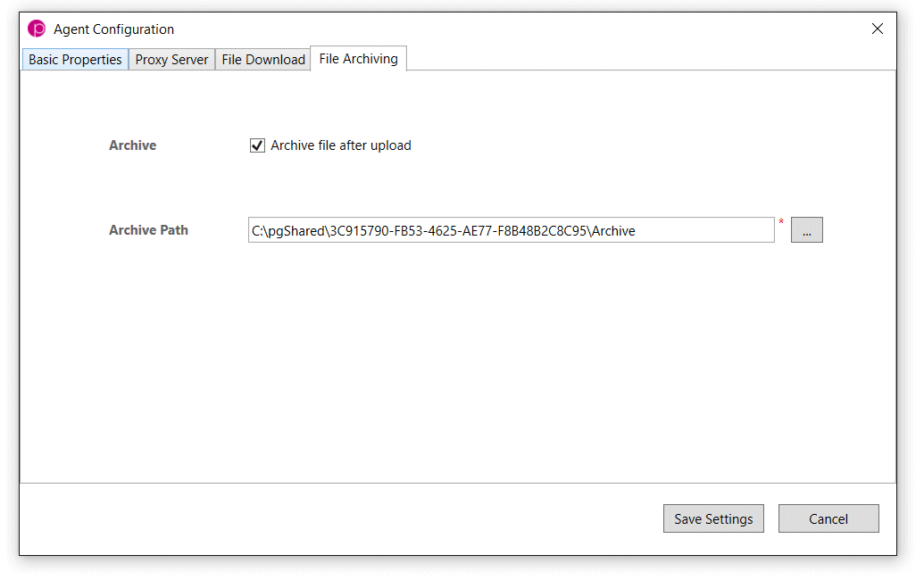
Task: Click blank footer area left of Save Settings
Action: (x=341, y=518)
